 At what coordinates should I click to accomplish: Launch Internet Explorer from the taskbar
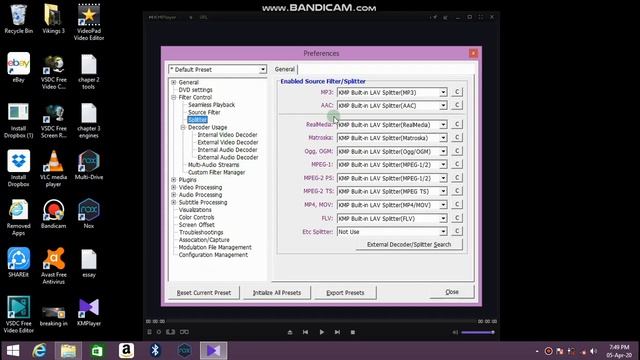tap(40, 351)
